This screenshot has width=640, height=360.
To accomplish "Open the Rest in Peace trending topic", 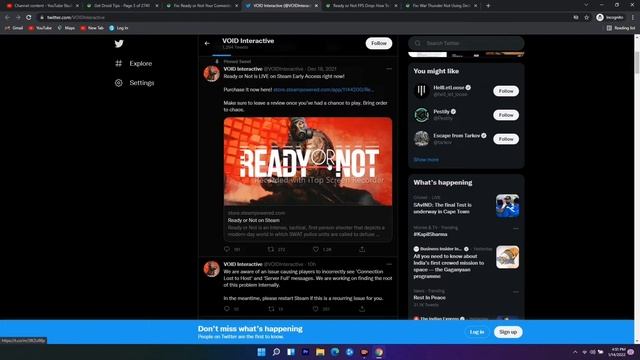I will point(429,298).
